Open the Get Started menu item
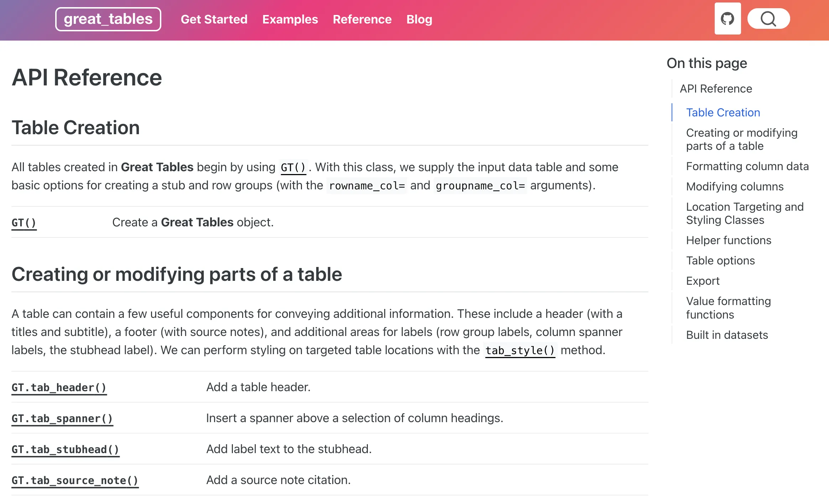 coord(214,19)
